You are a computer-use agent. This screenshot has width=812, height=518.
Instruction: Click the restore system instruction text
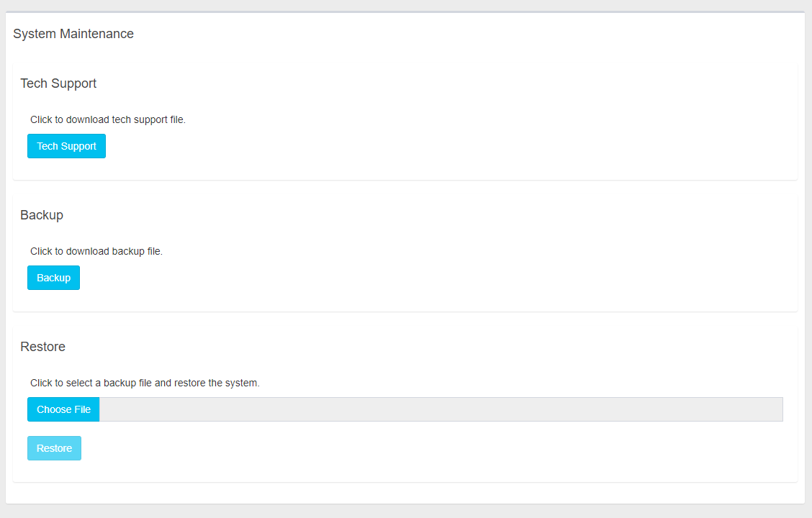tap(145, 383)
